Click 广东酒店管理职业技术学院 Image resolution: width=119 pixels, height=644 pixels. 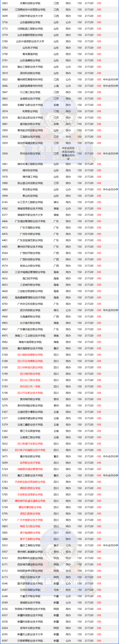pyautogui.click(x=30, y=221)
